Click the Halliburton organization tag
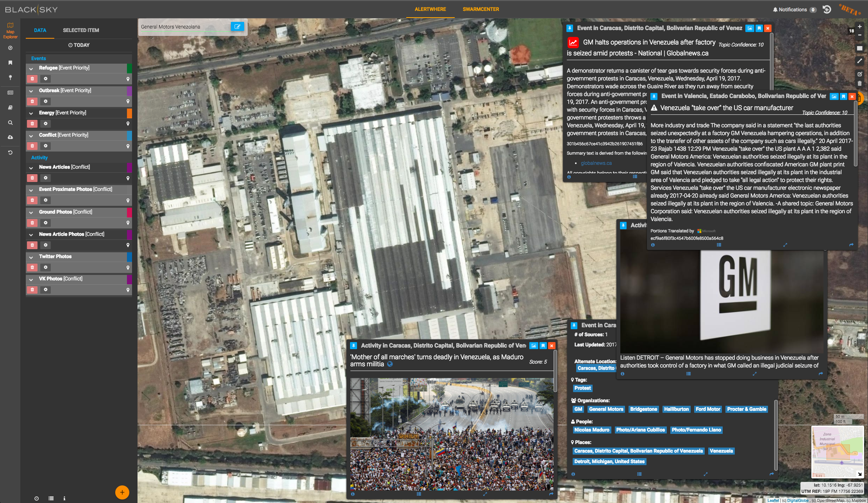Image resolution: width=868 pixels, height=503 pixels. click(x=676, y=409)
